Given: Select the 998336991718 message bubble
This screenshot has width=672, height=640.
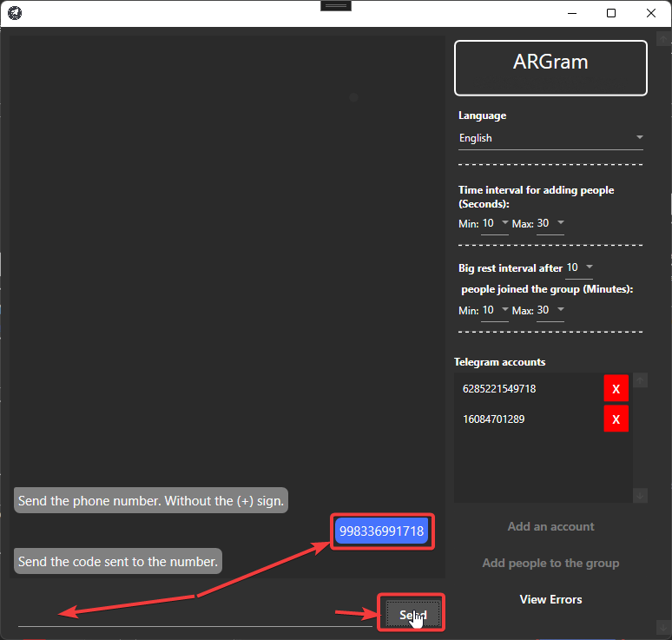Looking at the screenshot, I should [x=382, y=531].
